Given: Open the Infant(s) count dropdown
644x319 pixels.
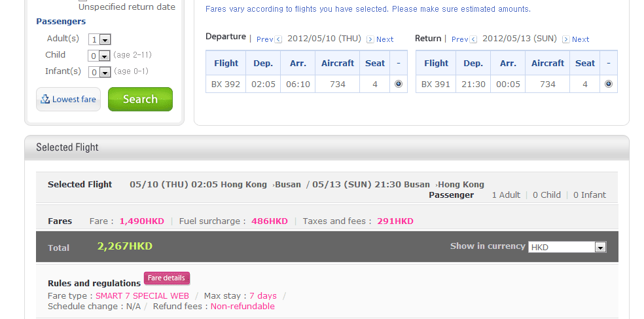Looking at the screenshot, I should 105,72.
